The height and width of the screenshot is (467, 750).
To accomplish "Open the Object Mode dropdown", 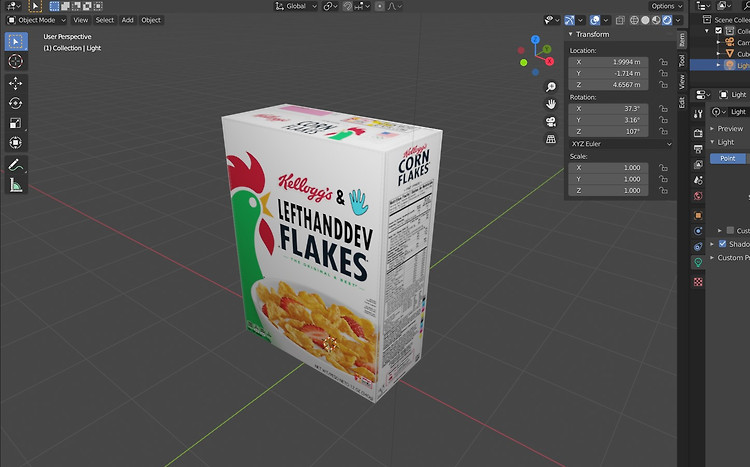I will coord(36,20).
